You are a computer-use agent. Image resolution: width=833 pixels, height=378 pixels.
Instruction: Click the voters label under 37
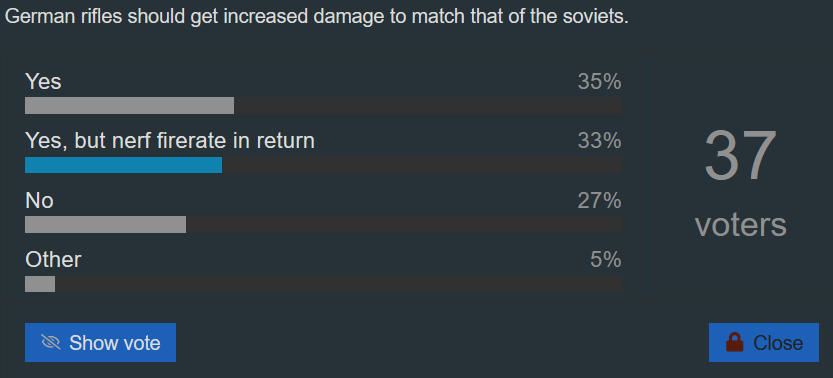click(741, 225)
